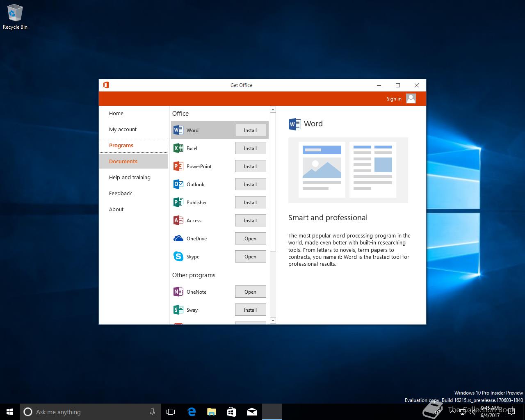This screenshot has width=525, height=420.
Task: Select the Outlook row label
Action: click(x=195, y=184)
